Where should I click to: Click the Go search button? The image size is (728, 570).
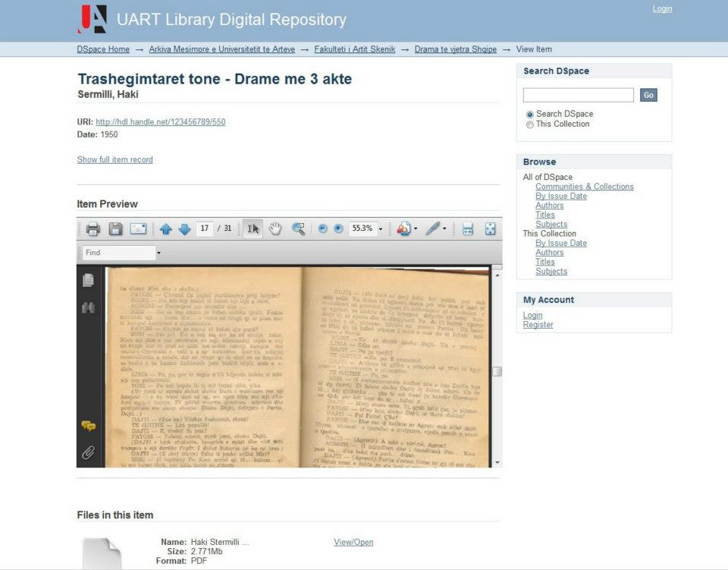tap(648, 95)
